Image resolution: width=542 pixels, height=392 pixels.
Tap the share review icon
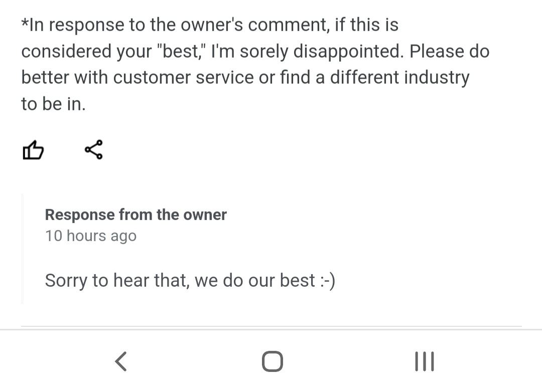[x=94, y=150]
